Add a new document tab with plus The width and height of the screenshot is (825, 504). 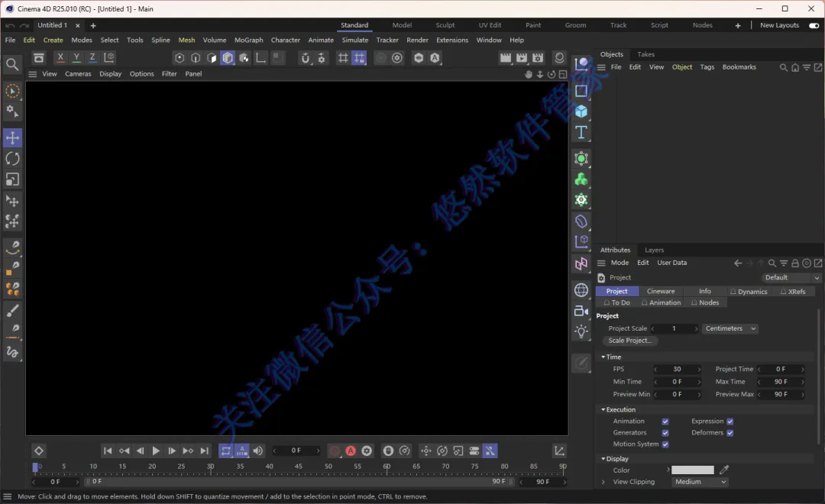pos(93,26)
